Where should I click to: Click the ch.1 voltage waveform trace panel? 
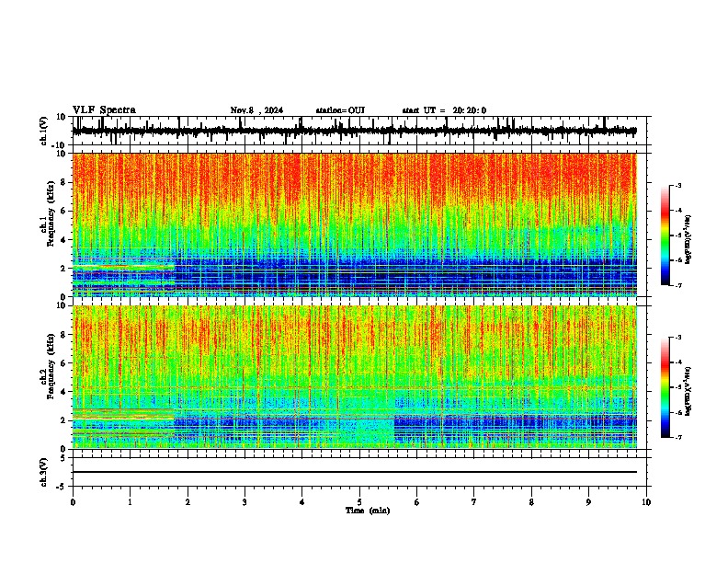point(359,131)
